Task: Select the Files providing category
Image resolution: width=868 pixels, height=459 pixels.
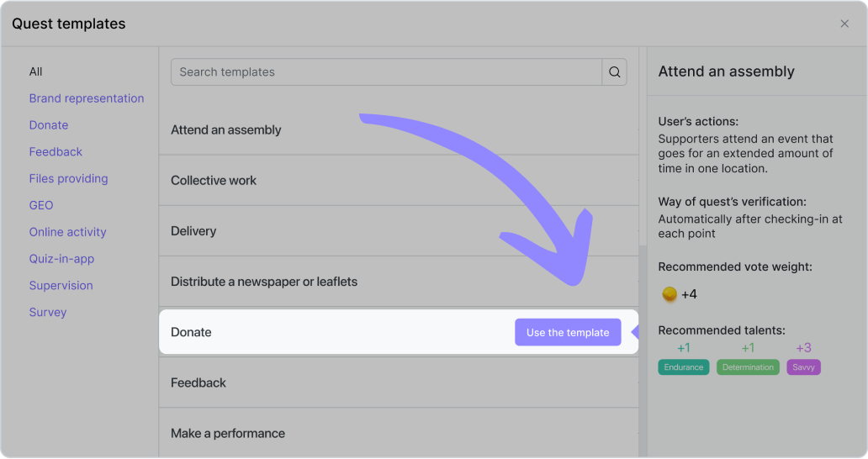Action: (68, 178)
